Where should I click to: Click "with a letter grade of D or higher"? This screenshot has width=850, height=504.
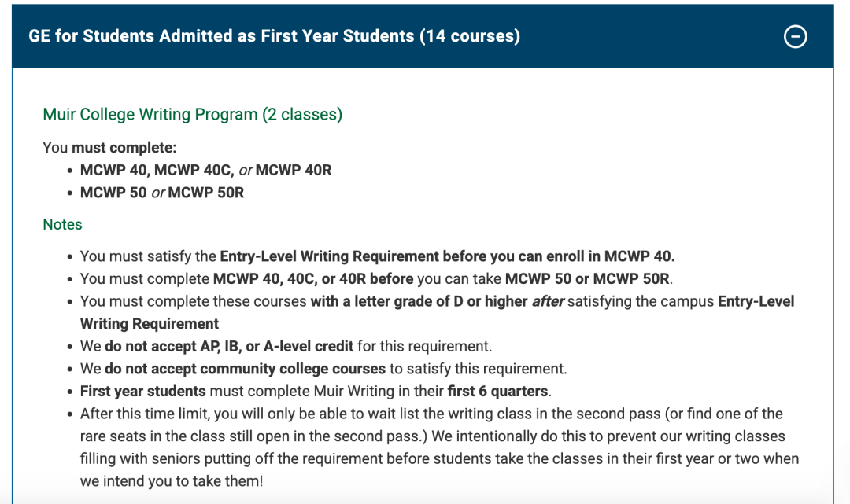[x=419, y=301]
